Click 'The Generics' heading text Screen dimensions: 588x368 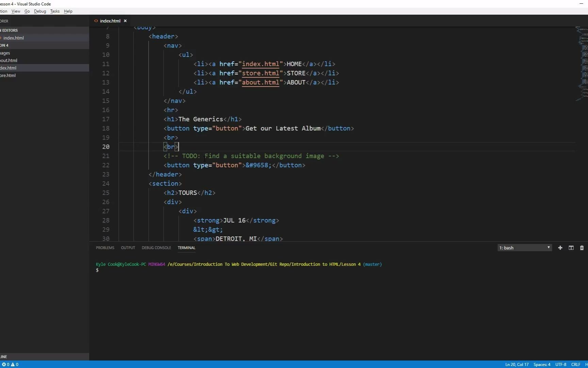[x=201, y=119]
